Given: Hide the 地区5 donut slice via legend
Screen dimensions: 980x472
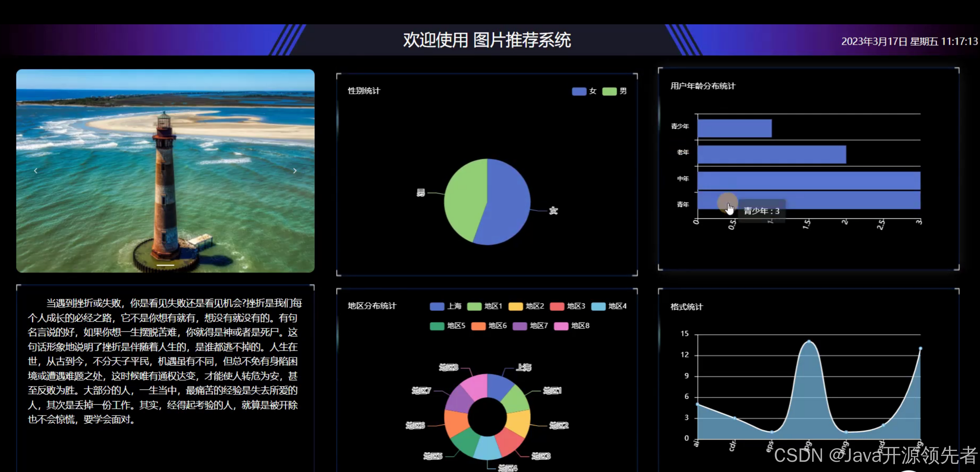Looking at the screenshot, I should click(x=437, y=326).
